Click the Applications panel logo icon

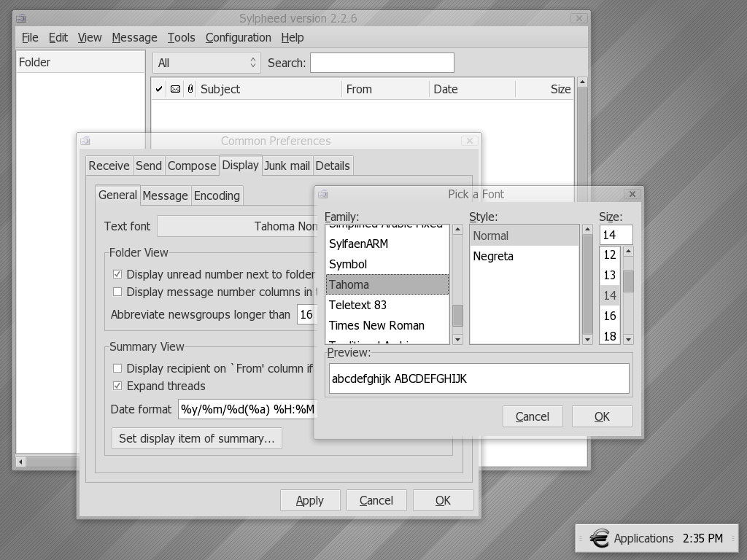click(x=600, y=538)
